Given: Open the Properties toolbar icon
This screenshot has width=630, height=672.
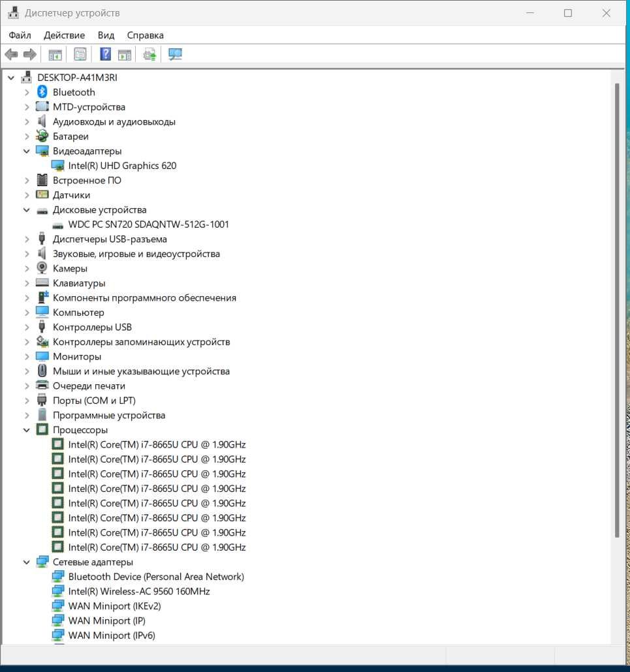Looking at the screenshot, I should click(x=80, y=54).
